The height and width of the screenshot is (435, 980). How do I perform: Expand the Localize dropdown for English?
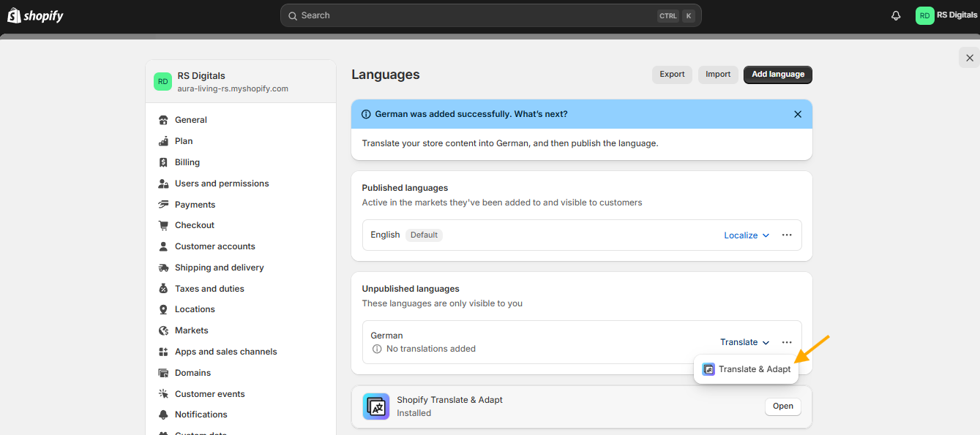[747, 235]
